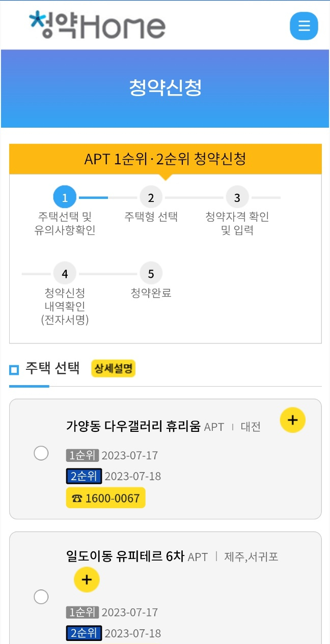Select 가양동 다우갤러리 휴리움 radio button
330x644 pixels.
tap(41, 453)
